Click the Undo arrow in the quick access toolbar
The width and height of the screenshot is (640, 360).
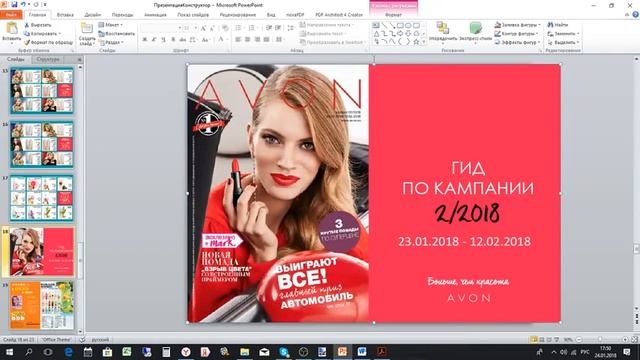[x=23, y=4]
